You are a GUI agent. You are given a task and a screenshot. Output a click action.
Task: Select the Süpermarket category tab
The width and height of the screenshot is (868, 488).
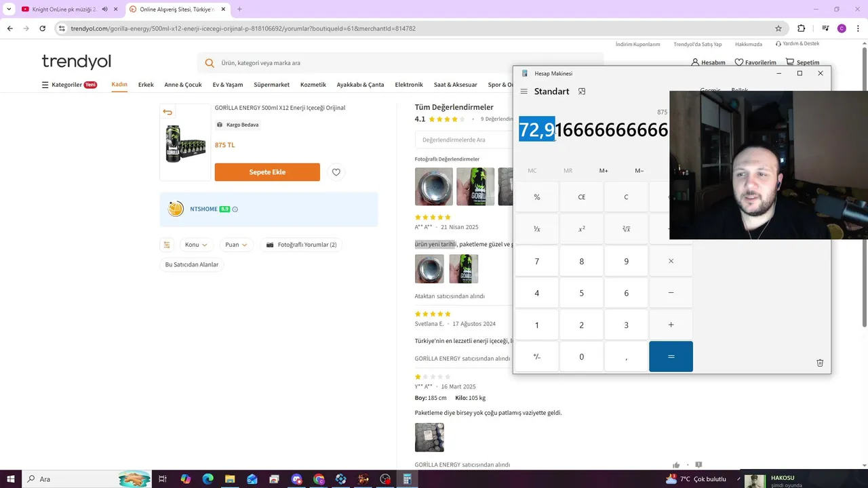click(271, 85)
